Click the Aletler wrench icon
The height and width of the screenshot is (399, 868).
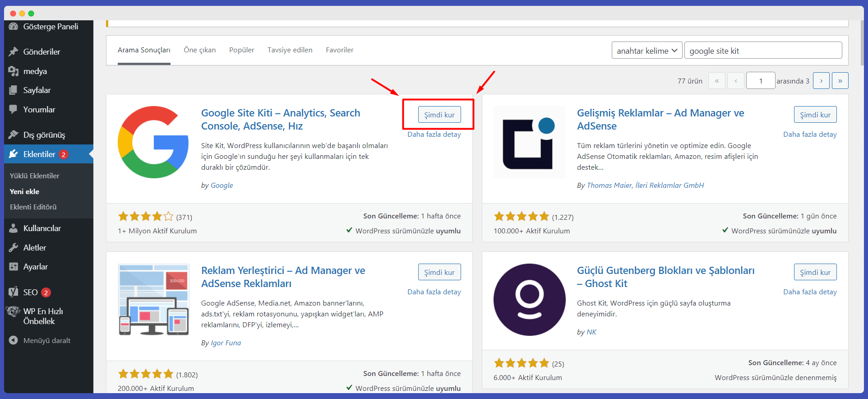tap(14, 247)
